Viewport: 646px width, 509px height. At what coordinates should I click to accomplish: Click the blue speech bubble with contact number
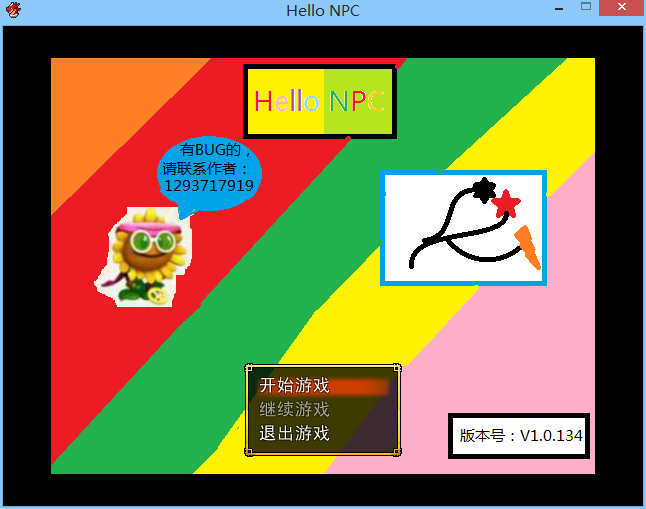[x=210, y=175]
